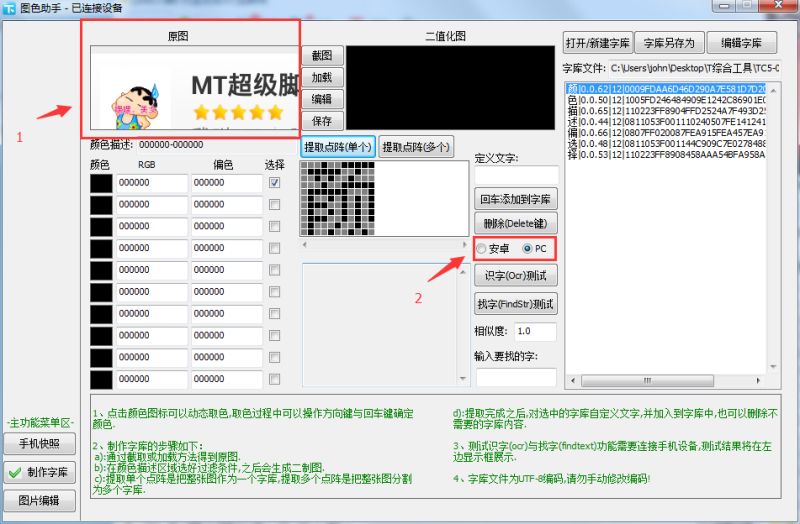Uncheck the first row 选择 checkbox
The width and height of the screenshot is (800, 524).
[274, 183]
